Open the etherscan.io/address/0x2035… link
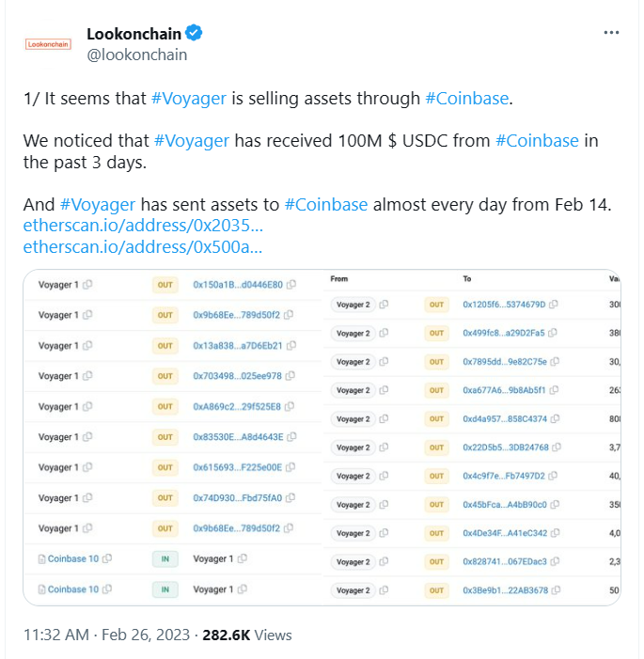Viewport: 644px width, 659px height. [143, 226]
